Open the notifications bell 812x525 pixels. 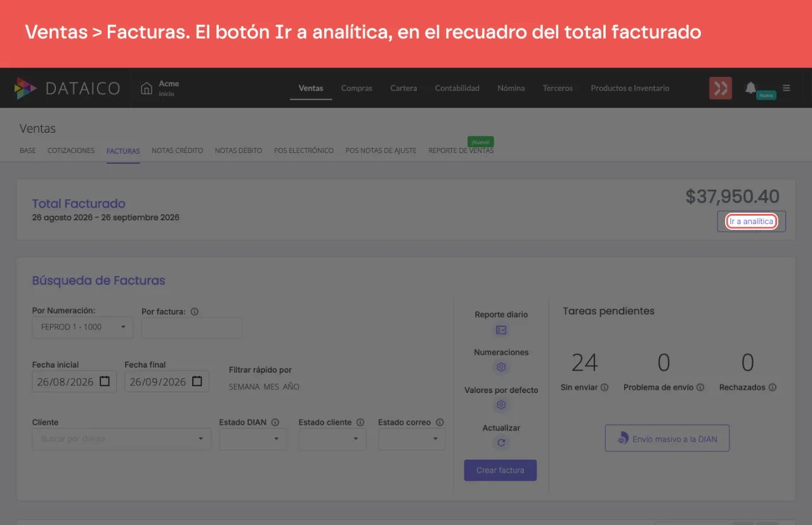coord(750,88)
